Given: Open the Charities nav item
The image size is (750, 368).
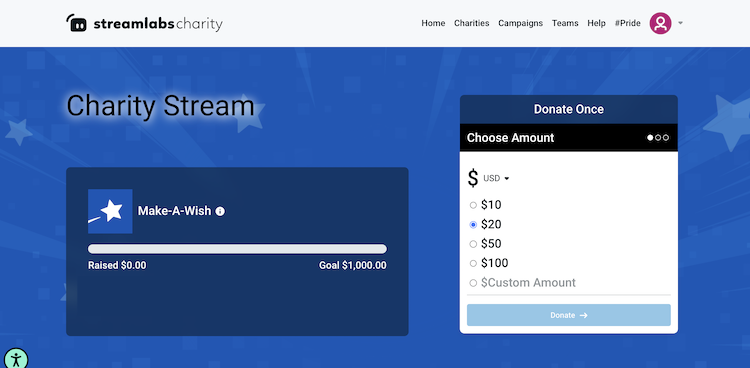Looking at the screenshot, I should (472, 23).
